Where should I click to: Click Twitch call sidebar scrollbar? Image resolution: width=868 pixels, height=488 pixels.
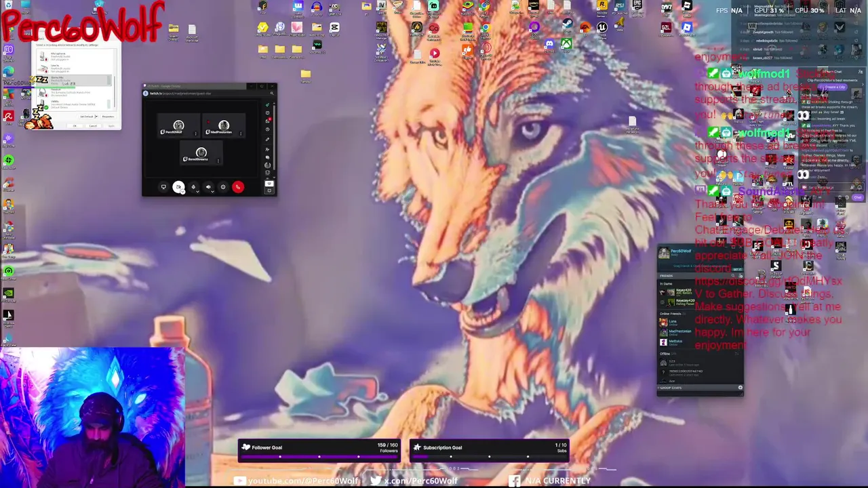point(274,137)
